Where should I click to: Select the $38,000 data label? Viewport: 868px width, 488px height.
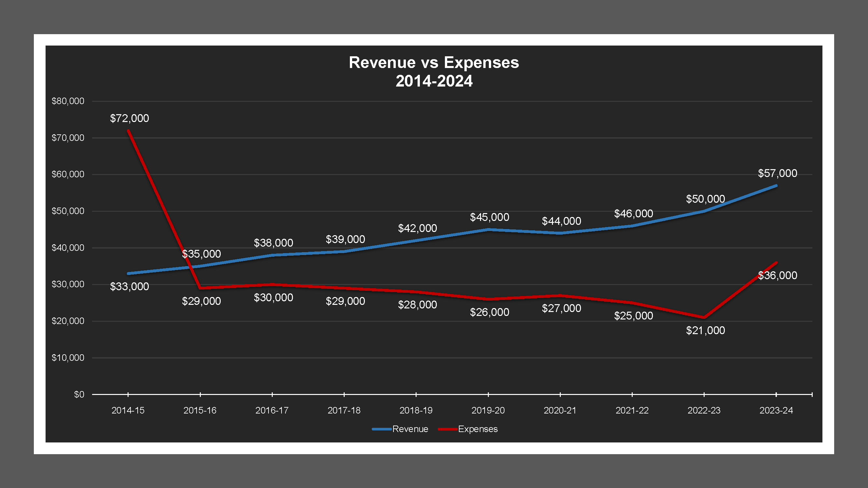tap(274, 243)
